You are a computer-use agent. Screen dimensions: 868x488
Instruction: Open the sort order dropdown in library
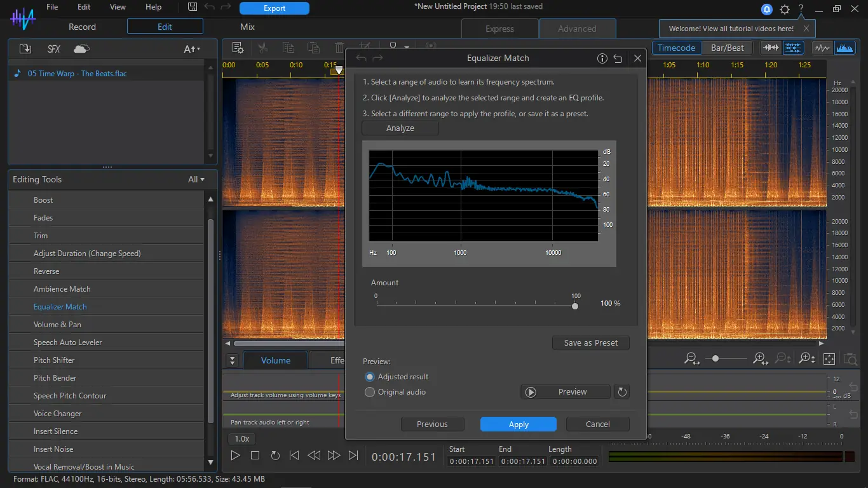pos(192,49)
